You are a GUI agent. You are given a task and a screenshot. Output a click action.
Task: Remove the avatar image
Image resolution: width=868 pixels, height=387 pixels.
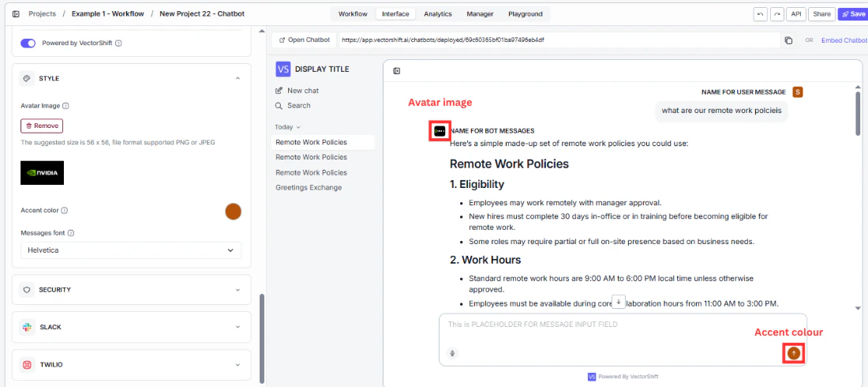pyautogui.click(x=42, y=126)
